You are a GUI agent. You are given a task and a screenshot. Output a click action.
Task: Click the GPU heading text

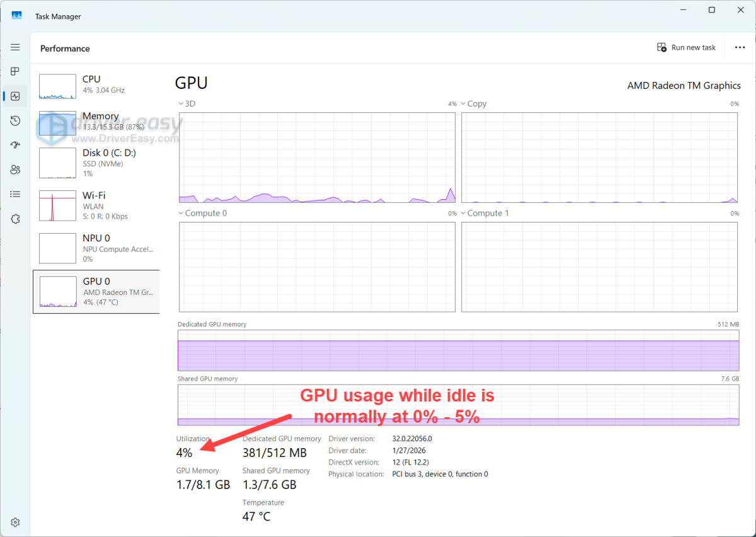pos(192,83)
